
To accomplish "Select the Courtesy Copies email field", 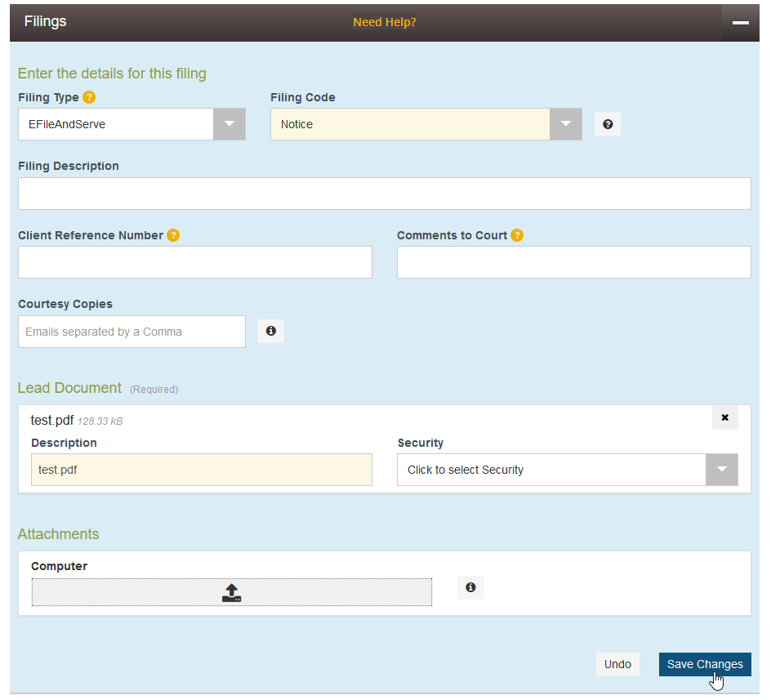I will pos(131,332).
